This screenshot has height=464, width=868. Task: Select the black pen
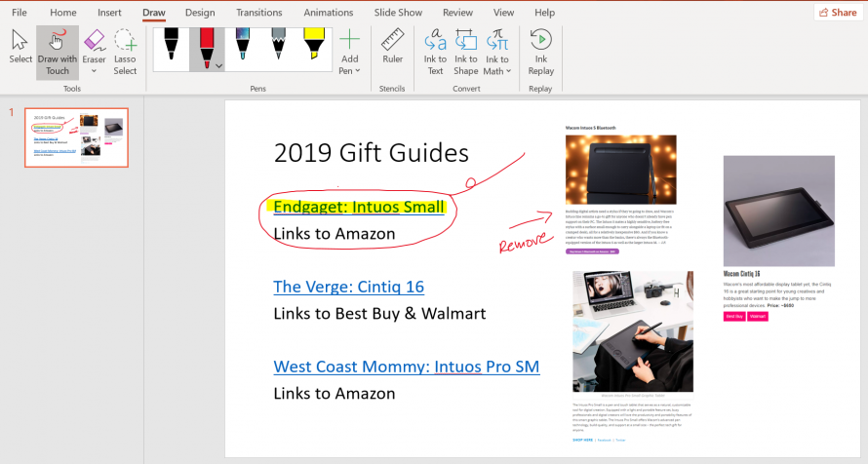(171, 43)
